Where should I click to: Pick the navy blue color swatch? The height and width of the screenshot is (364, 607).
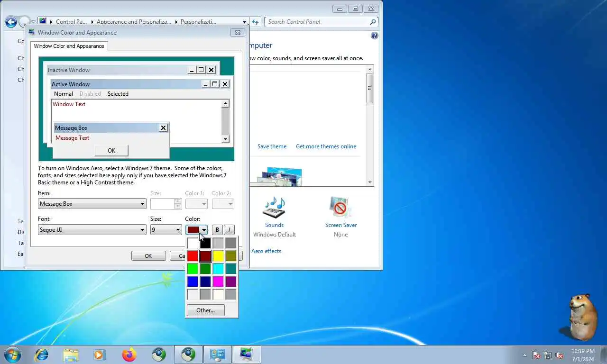click(205, 282)
